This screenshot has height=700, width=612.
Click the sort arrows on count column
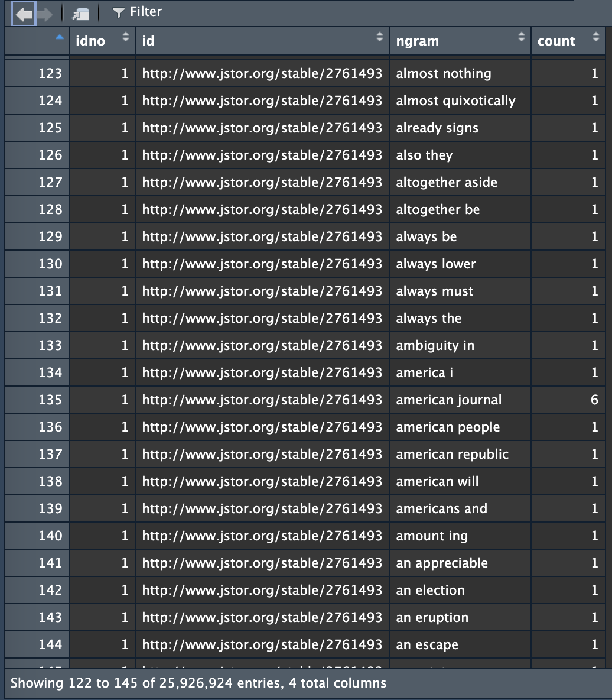pyautogui.click(x=595, y=38)
